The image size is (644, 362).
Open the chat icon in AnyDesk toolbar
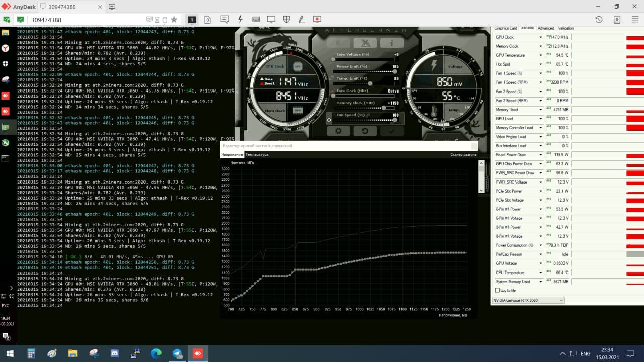[224, 19]
